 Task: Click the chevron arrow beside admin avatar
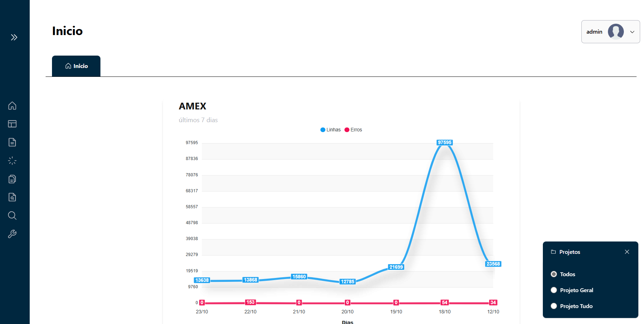pos(632,32)
